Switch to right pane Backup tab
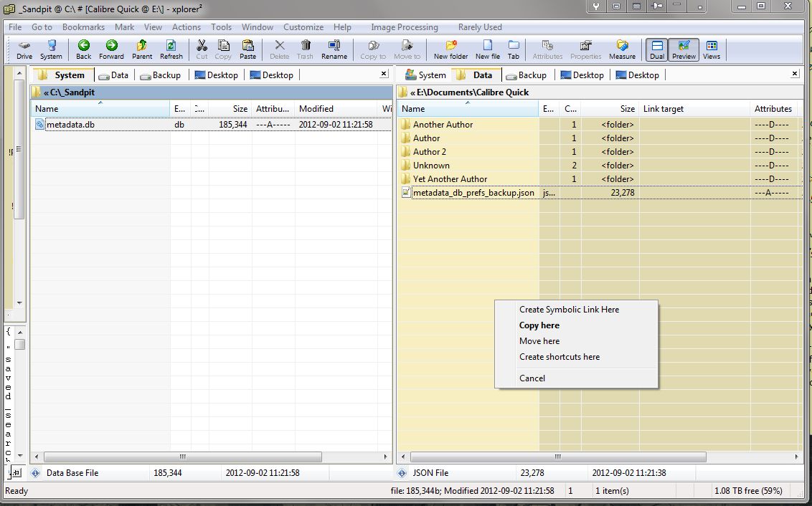 pos(526,75)
